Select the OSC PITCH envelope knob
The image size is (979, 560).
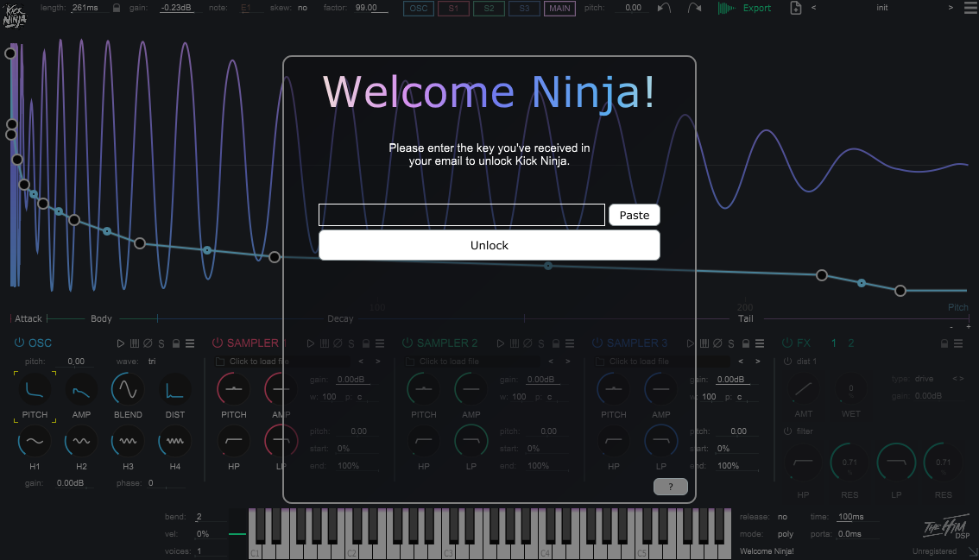click(x=35, y=389)
